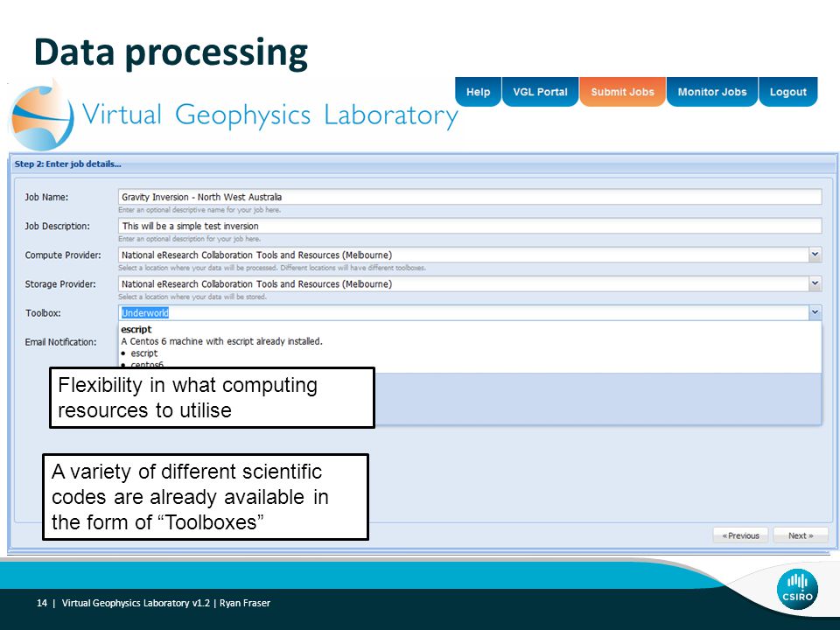Click 'A Centos 6 machine with escript' description
840x630 pixels.
[221, 341]
